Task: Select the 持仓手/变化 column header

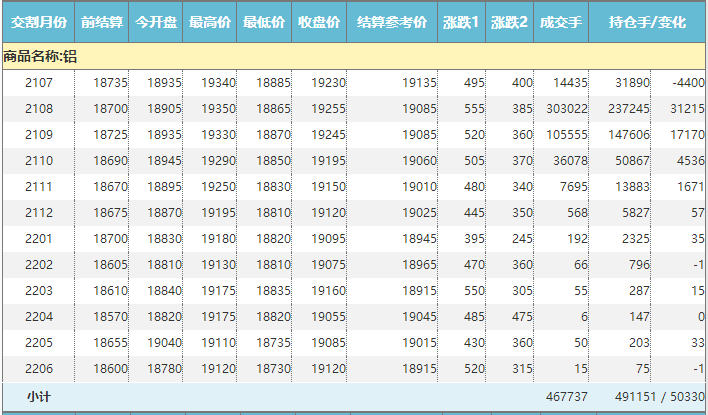Action: [x=647, y=22]
